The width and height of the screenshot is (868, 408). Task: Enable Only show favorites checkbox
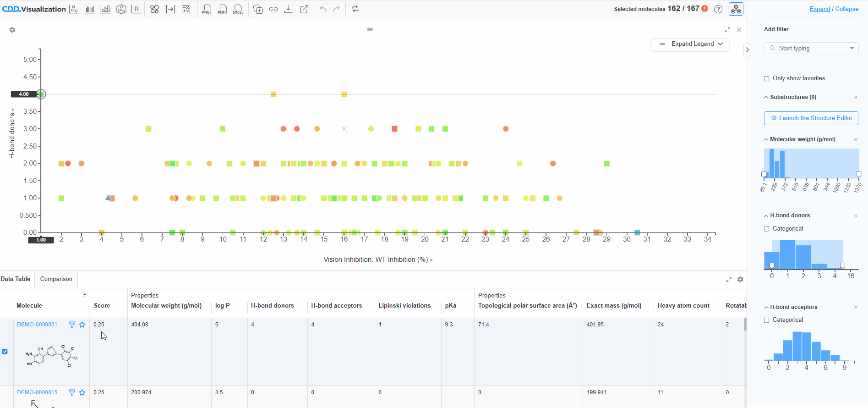[767, 78]
